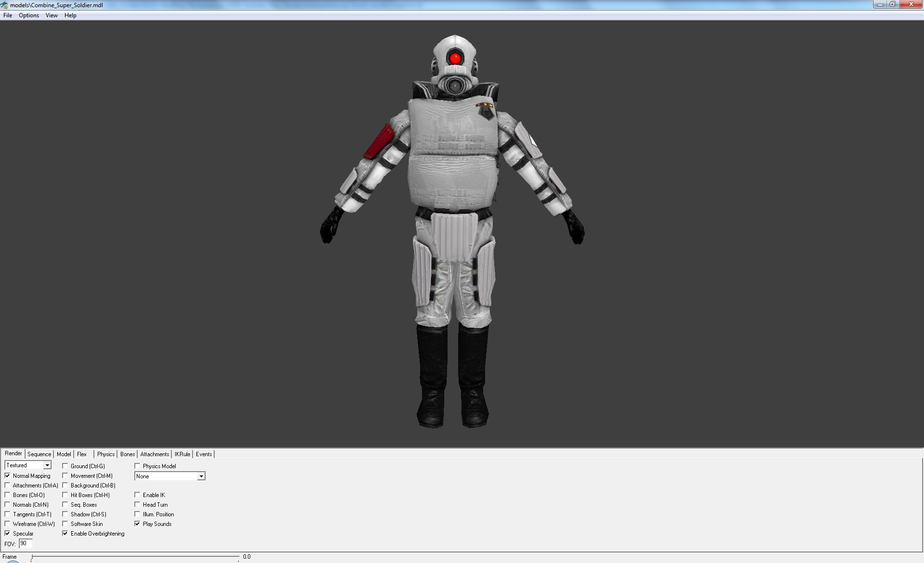The height and width of the screenshot is (563, 924).
Task: Minimize the model viewer window
Action: pos(880,4)
